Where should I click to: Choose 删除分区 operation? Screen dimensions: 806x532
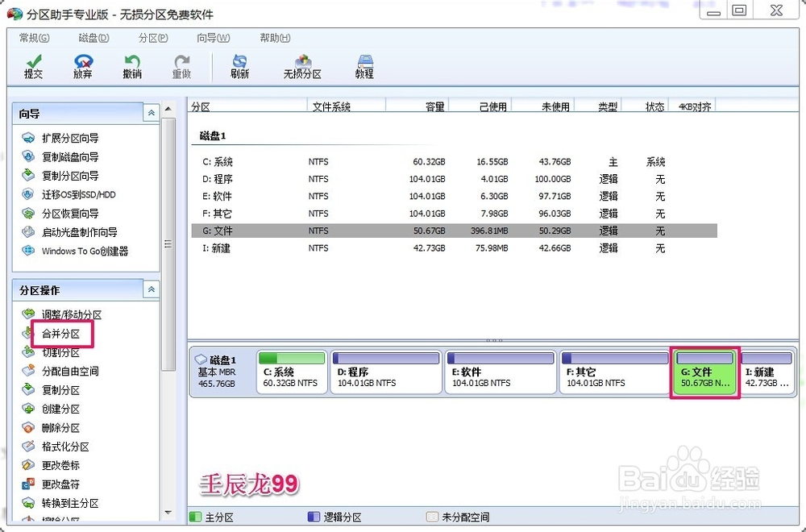coord(50,428)
